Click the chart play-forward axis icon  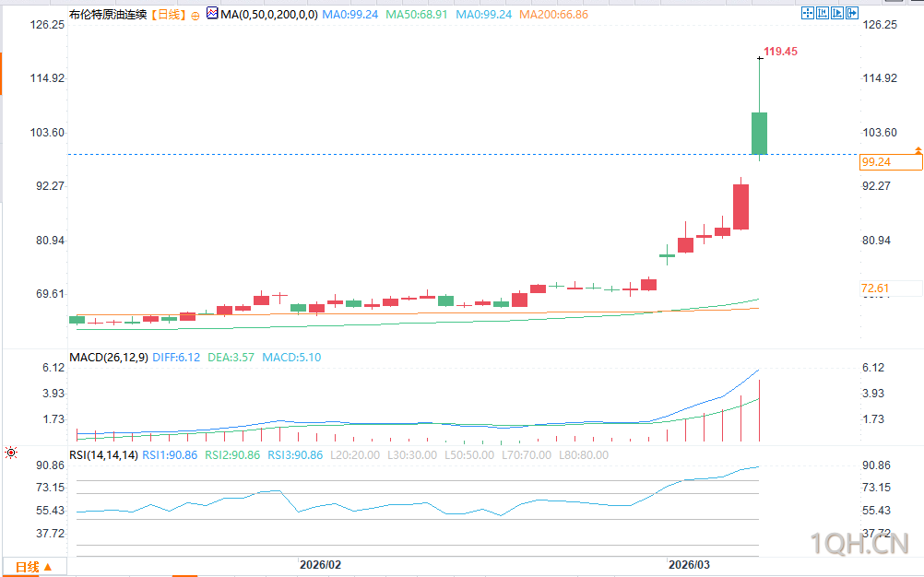click(x=836, y=13)
